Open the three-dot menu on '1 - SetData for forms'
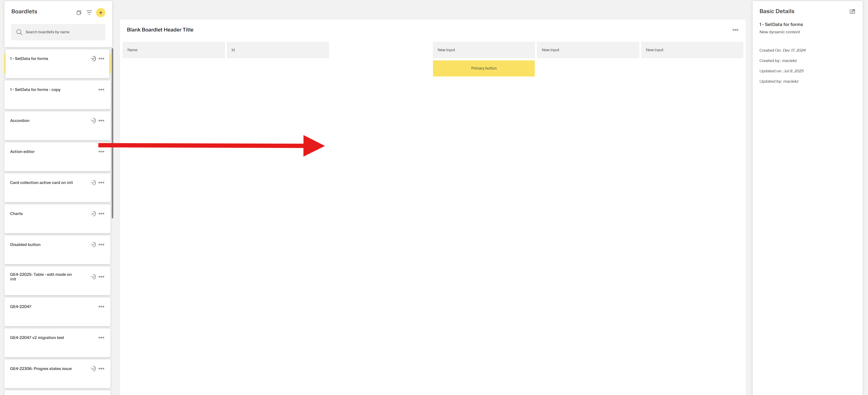Image resolution: width=868 pixels, height=395 pixels. (x=101, y=58)
